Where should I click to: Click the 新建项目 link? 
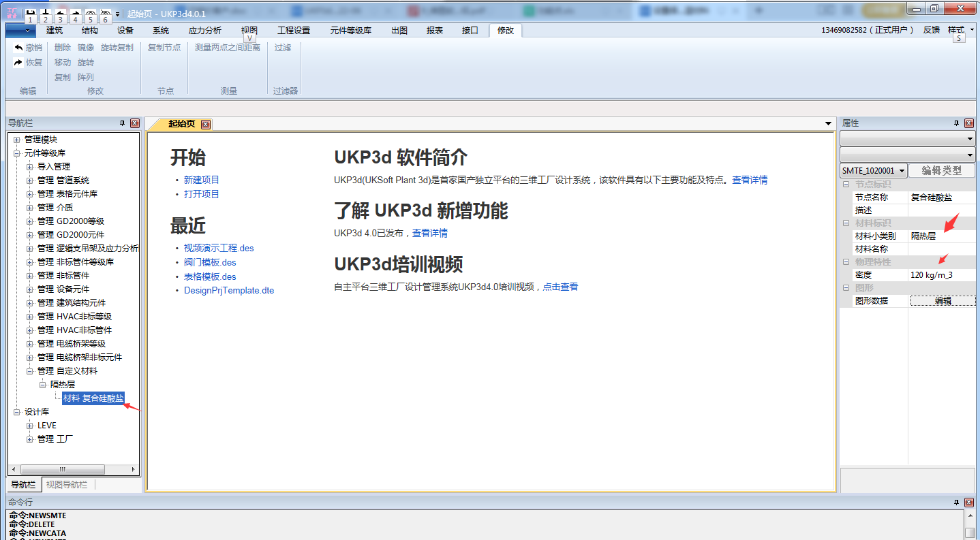pyautogui.click(x=202, y=180)
